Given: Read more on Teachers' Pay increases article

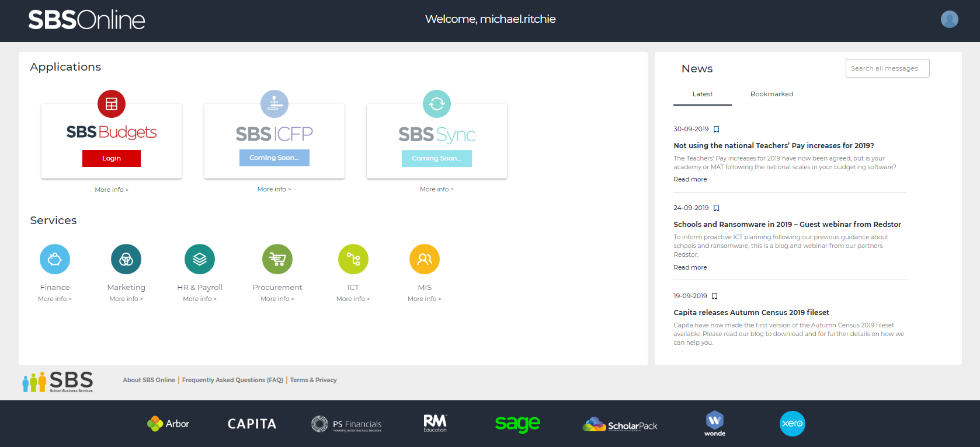Looking at the screenshot, I should [690, 179].
